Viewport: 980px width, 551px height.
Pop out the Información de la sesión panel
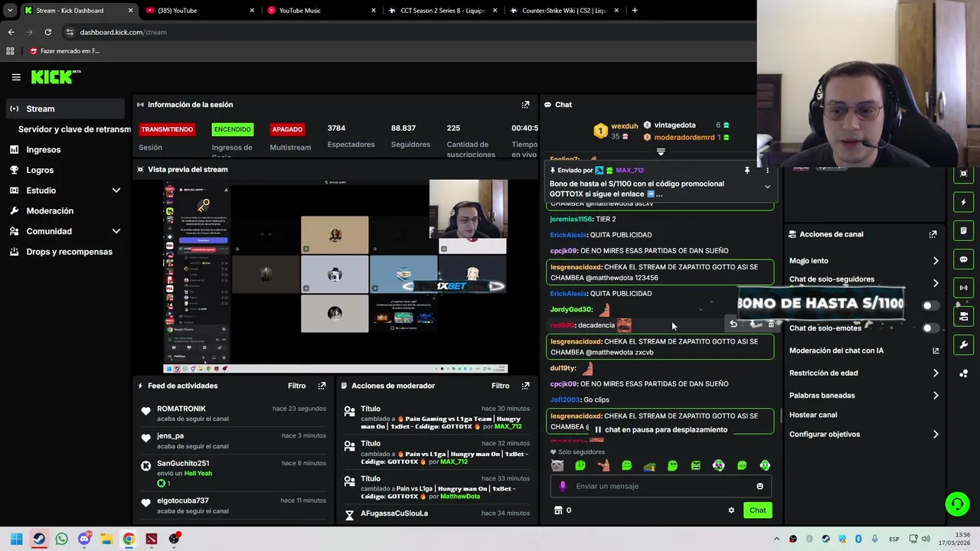click(x=525, y=105)
